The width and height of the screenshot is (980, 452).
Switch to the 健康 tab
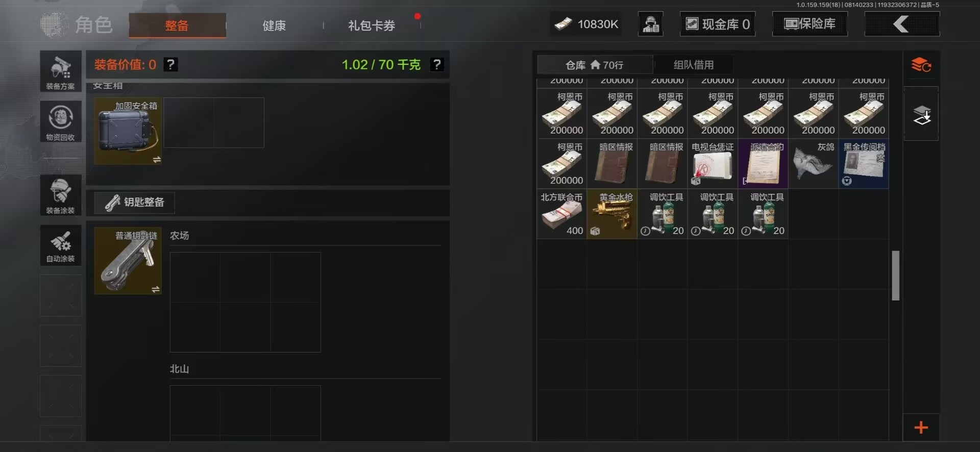click(x=274, y=26)
